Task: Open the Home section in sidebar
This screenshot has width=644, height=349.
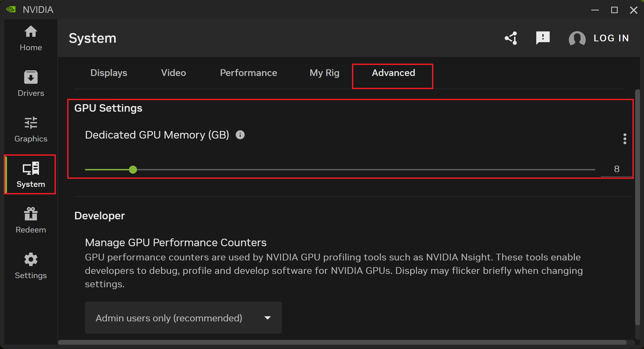Action: pos(31,38)
